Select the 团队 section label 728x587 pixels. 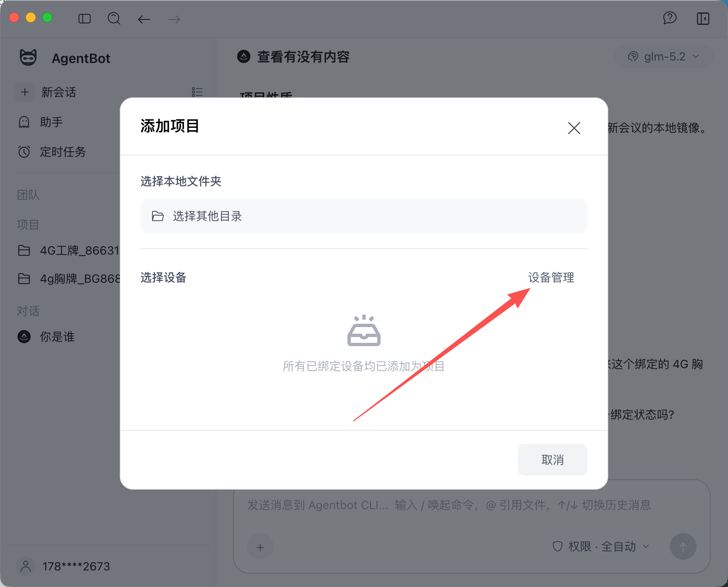tap(28, 195)
